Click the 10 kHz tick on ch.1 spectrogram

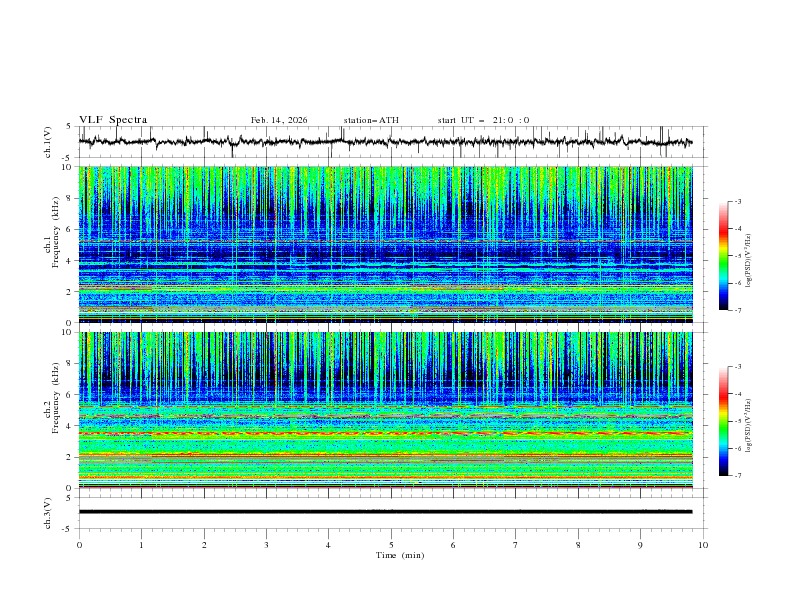[x=67, y=168]
